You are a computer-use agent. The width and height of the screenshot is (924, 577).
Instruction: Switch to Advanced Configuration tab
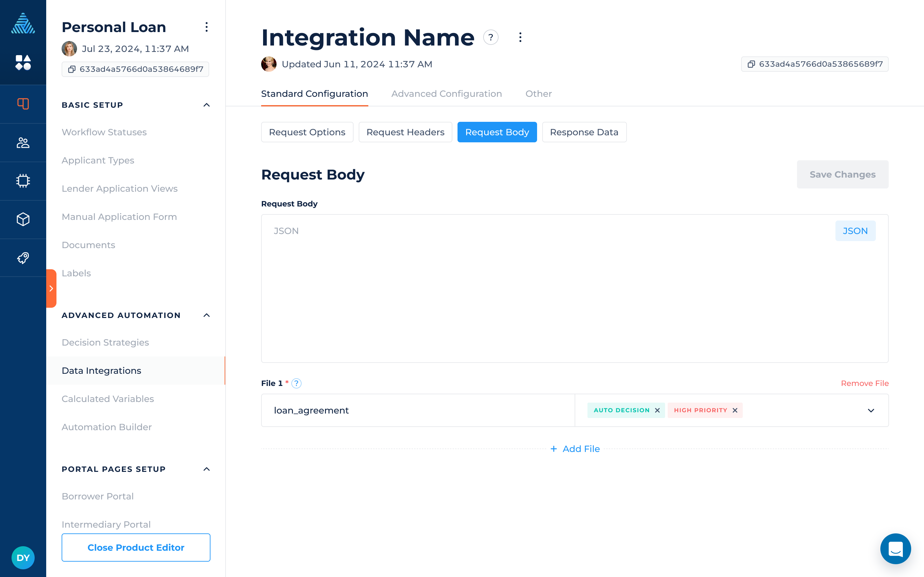446,94
